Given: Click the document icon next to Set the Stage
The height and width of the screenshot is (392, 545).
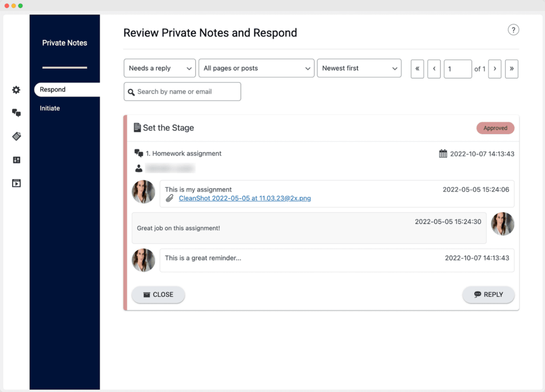Looking at the screenshot, I should tap(138, 127).
